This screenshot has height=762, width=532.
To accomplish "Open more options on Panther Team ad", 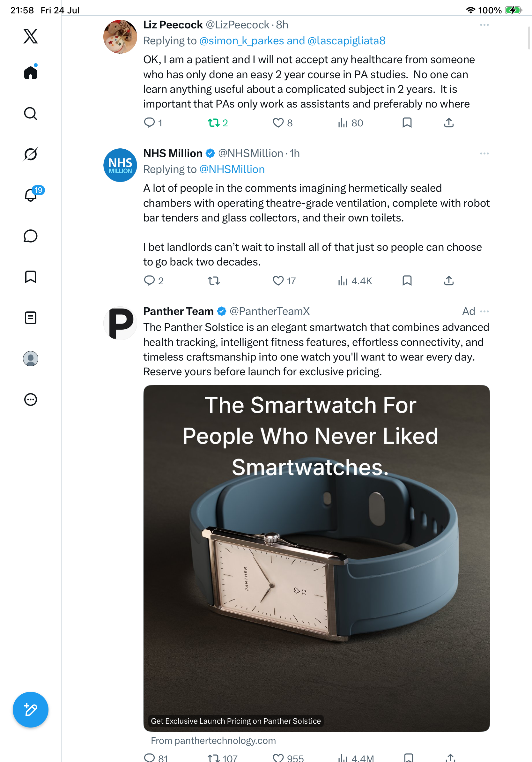I will pos(484,311).
